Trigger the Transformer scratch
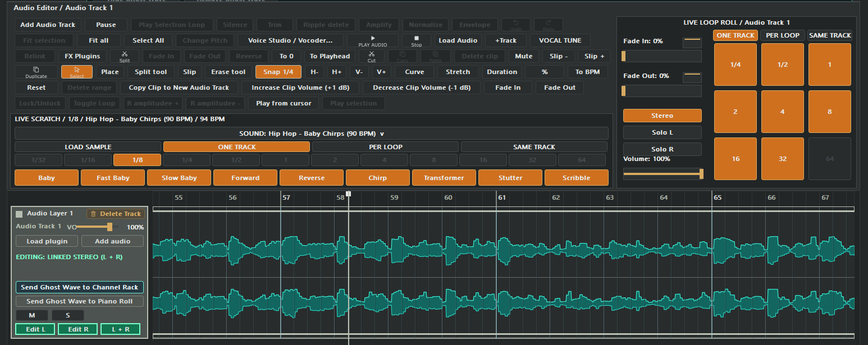Viewport: 868px width, 345px height. click(444, 178)
